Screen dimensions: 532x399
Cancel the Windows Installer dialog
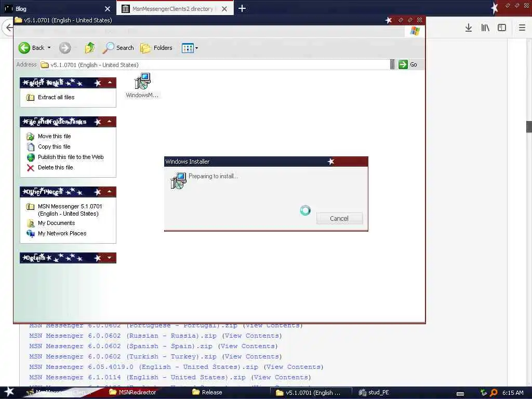click(339, 219)
